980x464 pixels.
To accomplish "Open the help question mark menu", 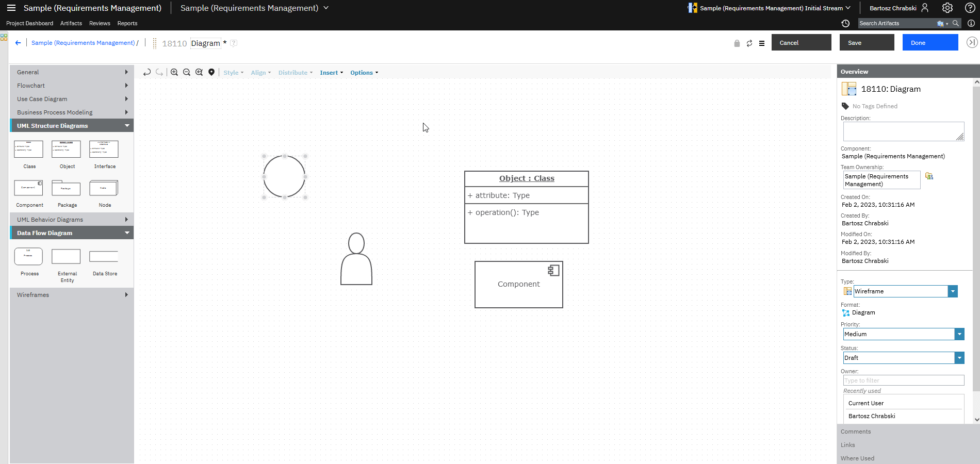I will pyautogui.click(x=970, y=8).
